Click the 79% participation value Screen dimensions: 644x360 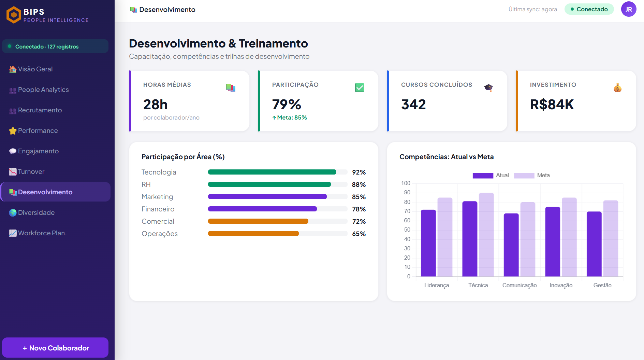click(x=287, y=105)
